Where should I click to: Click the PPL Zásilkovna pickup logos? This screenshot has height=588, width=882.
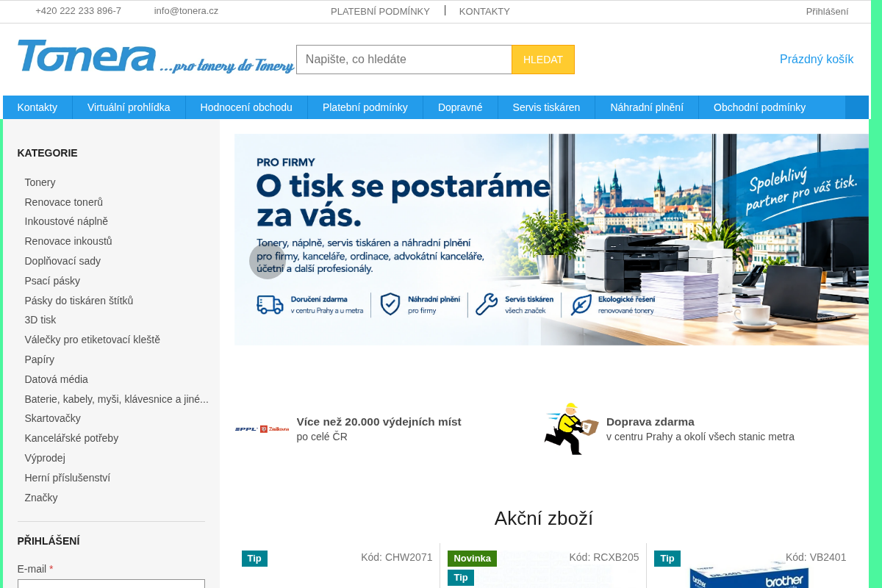(262, 429)
